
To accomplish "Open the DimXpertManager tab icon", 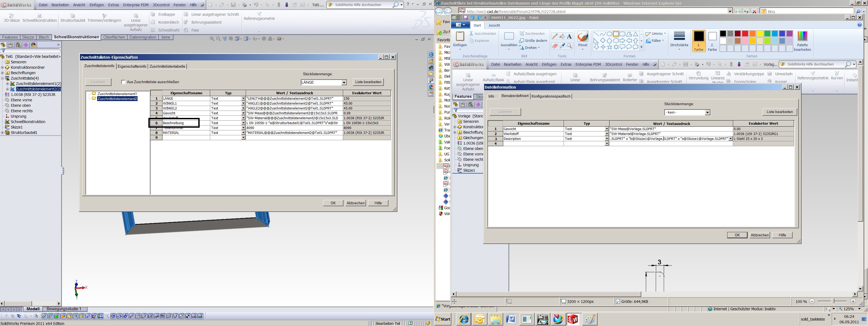I will (x=26, y=45).
